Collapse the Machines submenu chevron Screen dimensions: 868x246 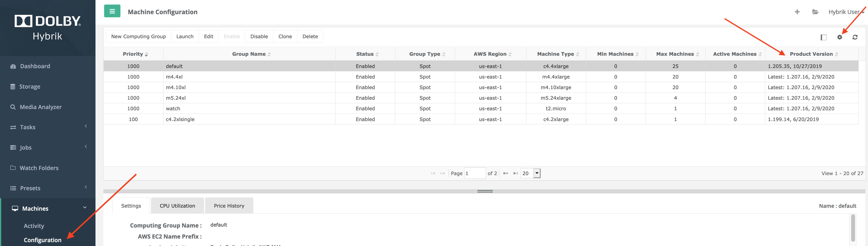tap(85, 208)
